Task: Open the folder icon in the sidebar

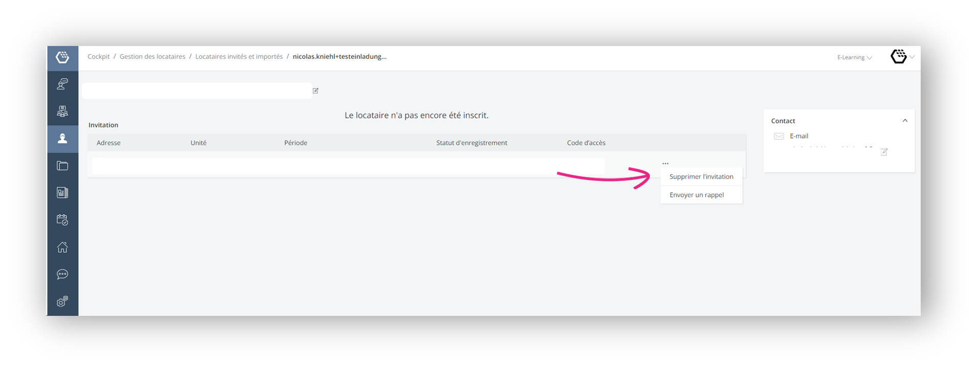Action: (x=62, y=166)
